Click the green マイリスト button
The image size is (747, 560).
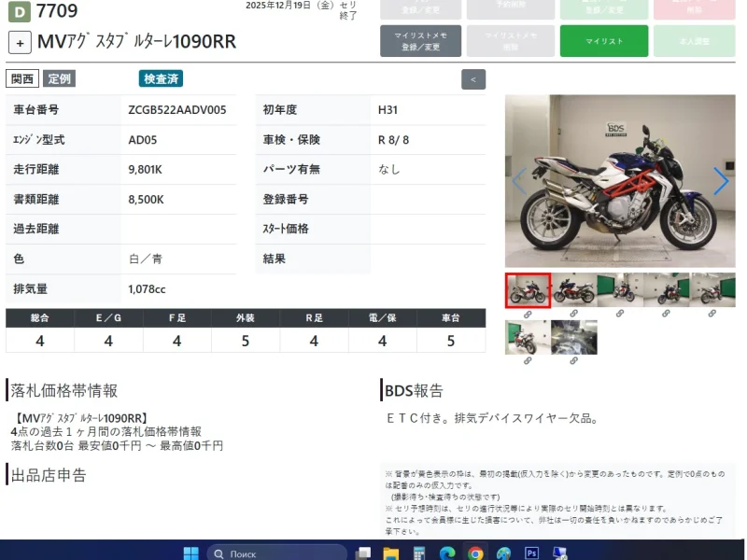[604, 41]
